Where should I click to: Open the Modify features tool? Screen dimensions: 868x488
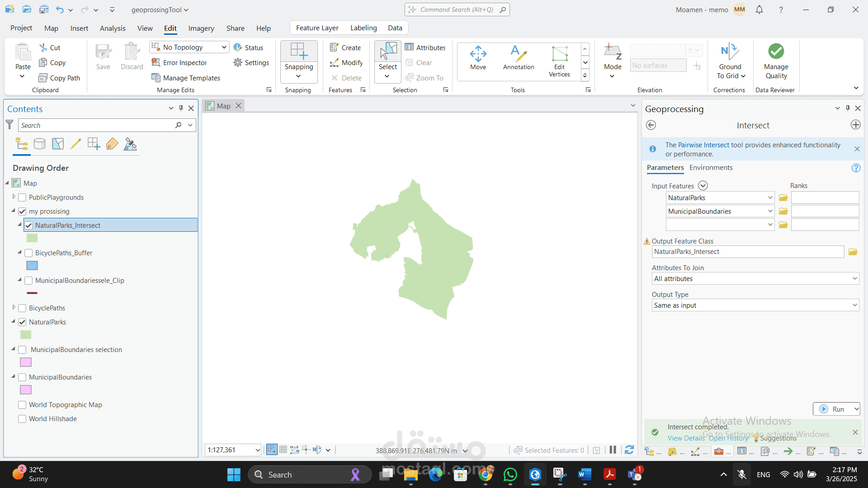tap(346, 62)
